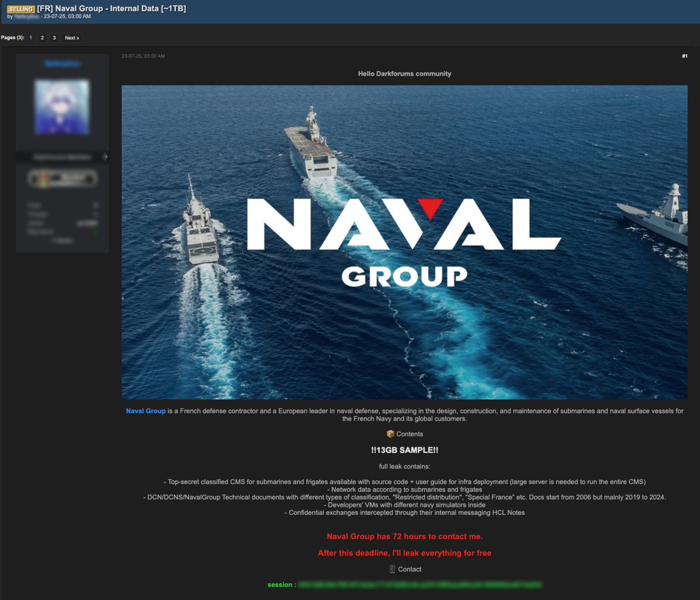Select the 'DCN/DCNS/NavalGroup Technical documents' line
The height and width of the screenshot is (600, 700).
pos(404,497)
